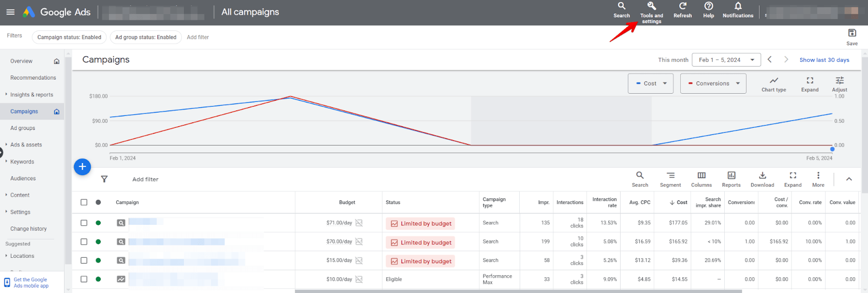Select the $15.00/day campaign checkbox
Image resolution: width=868 pixels, height=293 pixels.
tap(84, 261)
